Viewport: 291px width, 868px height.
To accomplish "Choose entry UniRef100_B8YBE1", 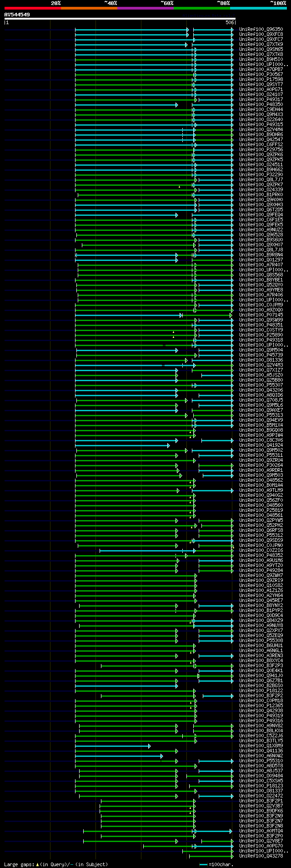I will [261, 280].
